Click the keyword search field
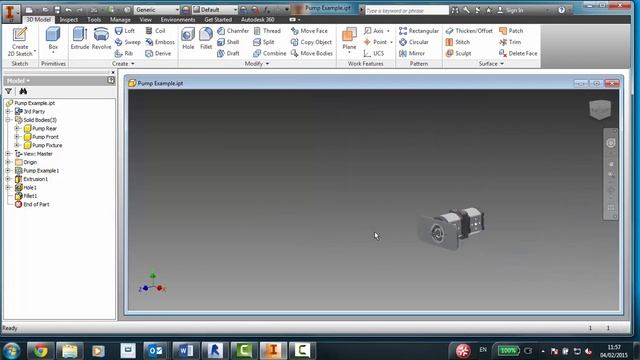 [407, 10]
